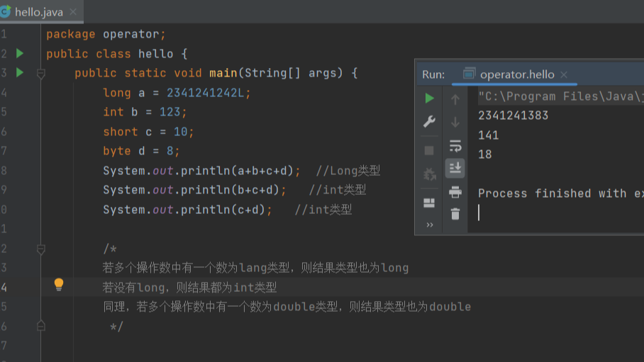The width and height of the screenshot is (644, 362).
Task: Click the print output printer icon
Action: coord(455,191)
